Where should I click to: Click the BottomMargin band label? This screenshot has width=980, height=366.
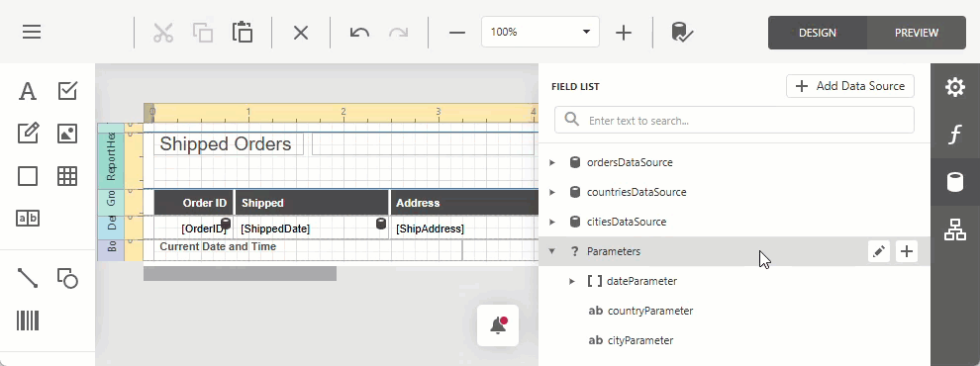[x=111, y=250]
